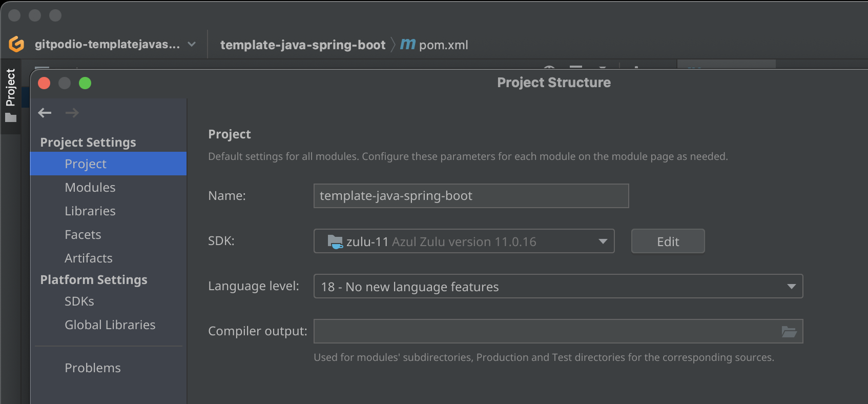The image size is (868, 404).
Task: Open SDKs under Platform Settings
Action: click(x=79, y=301)
